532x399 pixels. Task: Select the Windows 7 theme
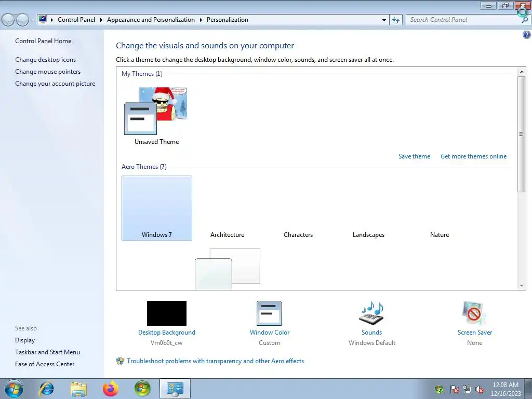pos(157,208)
